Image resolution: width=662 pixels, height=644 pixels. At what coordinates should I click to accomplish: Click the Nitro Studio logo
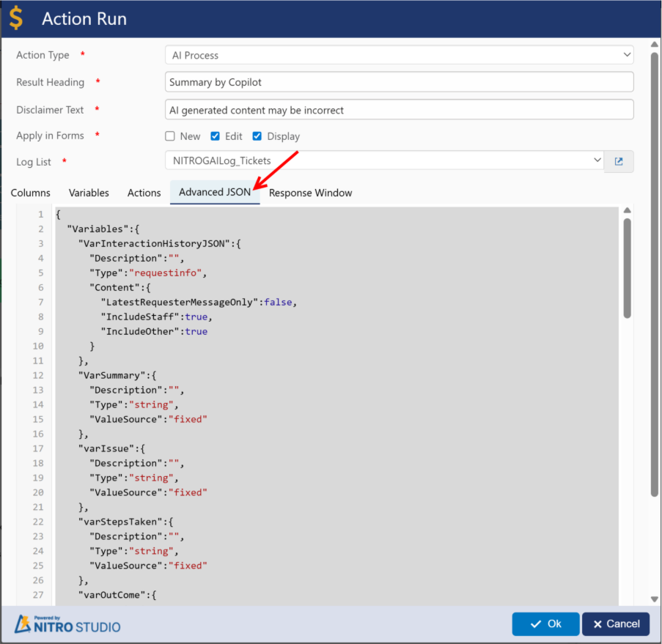click(x=67, y=624)
